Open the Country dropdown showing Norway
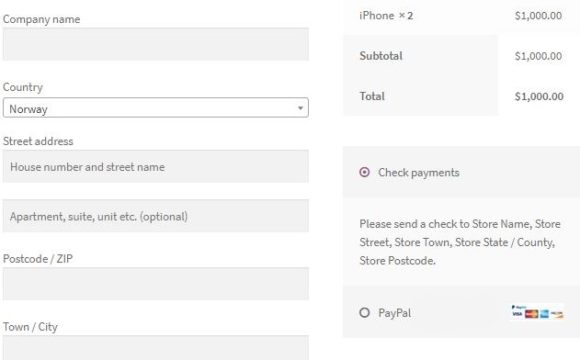The width and height of the screenshot is (580, 360). pos(155,108)
